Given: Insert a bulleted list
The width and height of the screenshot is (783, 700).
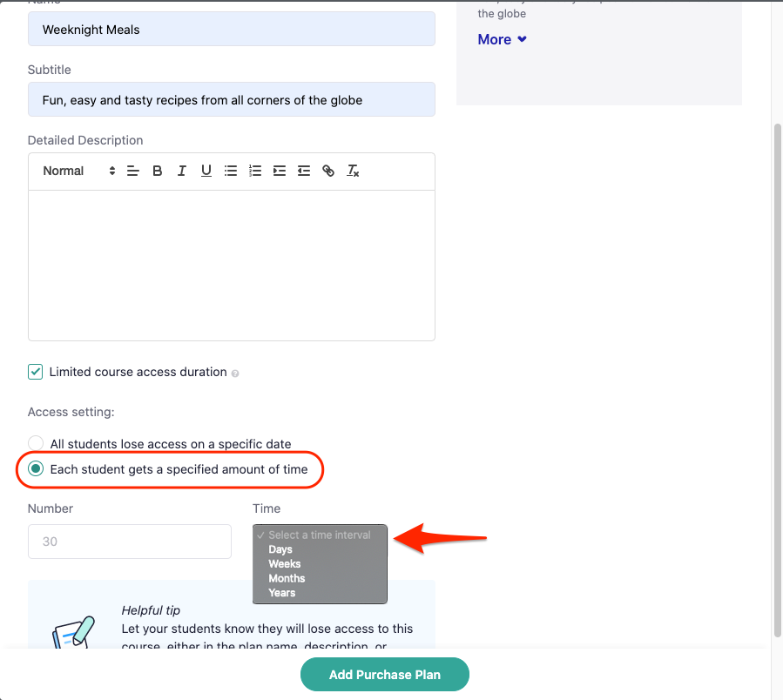Looking at the screenshot, I should (x=231, y=172).
